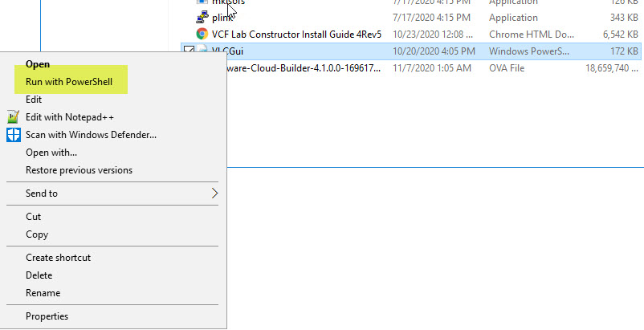Viewport: 644px width, 330px height.
Task: Pick Open with... option
Action: (x=51, y=153)
